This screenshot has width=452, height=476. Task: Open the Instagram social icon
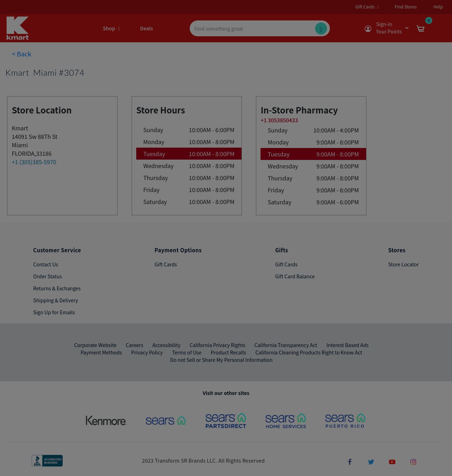(413, 462)
